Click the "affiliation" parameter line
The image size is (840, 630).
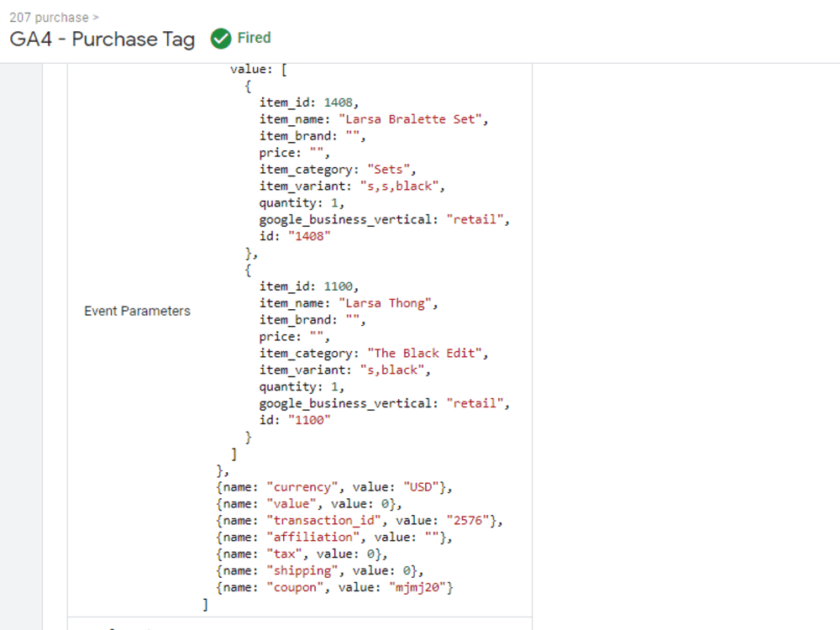tap(334, 538)
